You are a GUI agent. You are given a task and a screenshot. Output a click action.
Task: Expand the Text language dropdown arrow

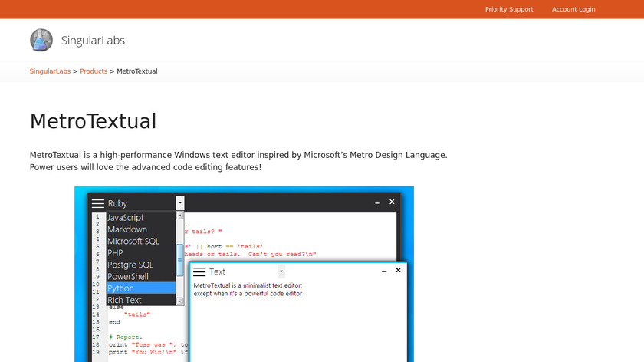click(281, 271)
